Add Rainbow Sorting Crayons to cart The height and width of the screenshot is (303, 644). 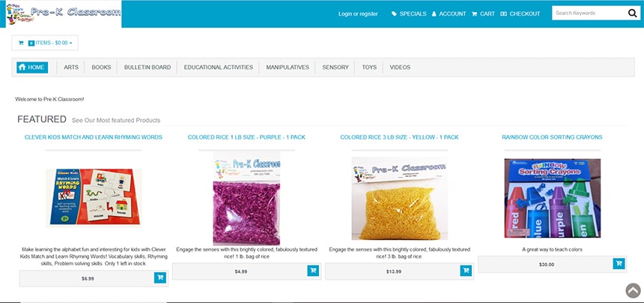[619, 264]
